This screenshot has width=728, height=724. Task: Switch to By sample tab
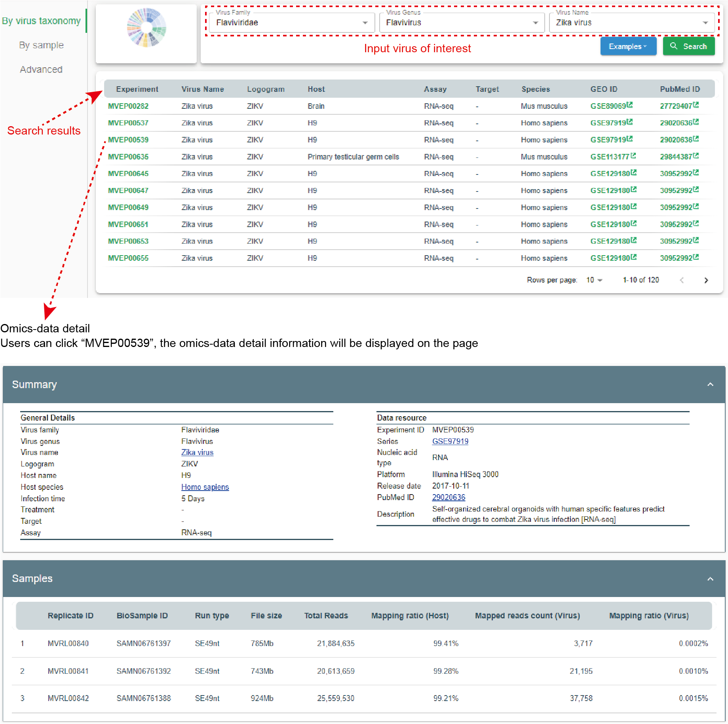pyautogui.click(x=41, y=45)
